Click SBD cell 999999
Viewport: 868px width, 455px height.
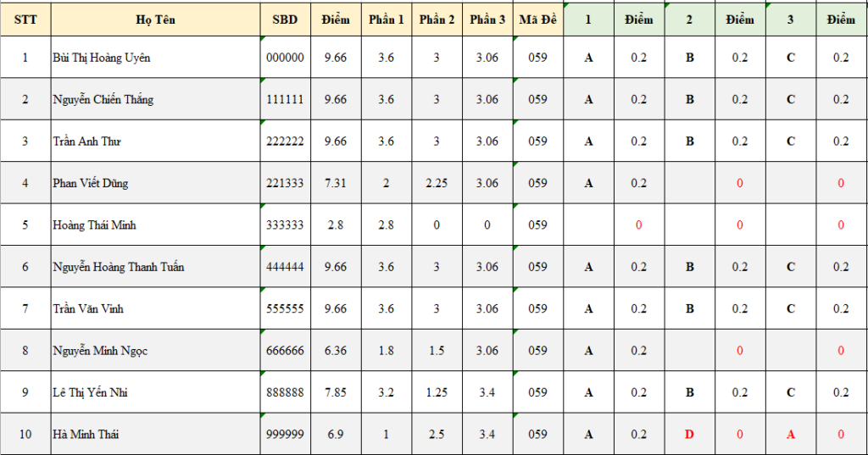[285, 435]
